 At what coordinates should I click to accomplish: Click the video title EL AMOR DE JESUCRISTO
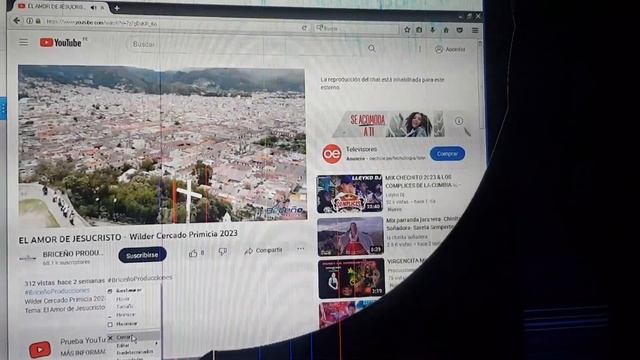pyautogui.click(x=128, y=236)
